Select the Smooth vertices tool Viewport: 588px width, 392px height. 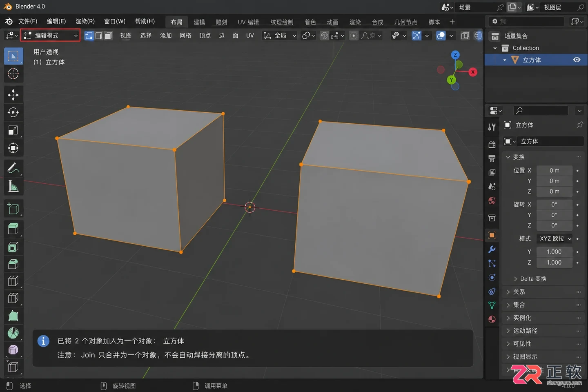pyautogui.click(x=13, y=350)
